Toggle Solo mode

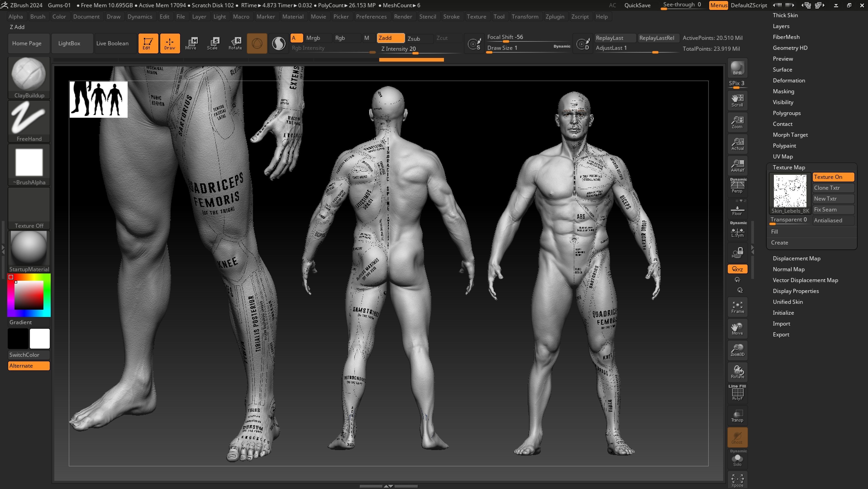tap(737, 459)
